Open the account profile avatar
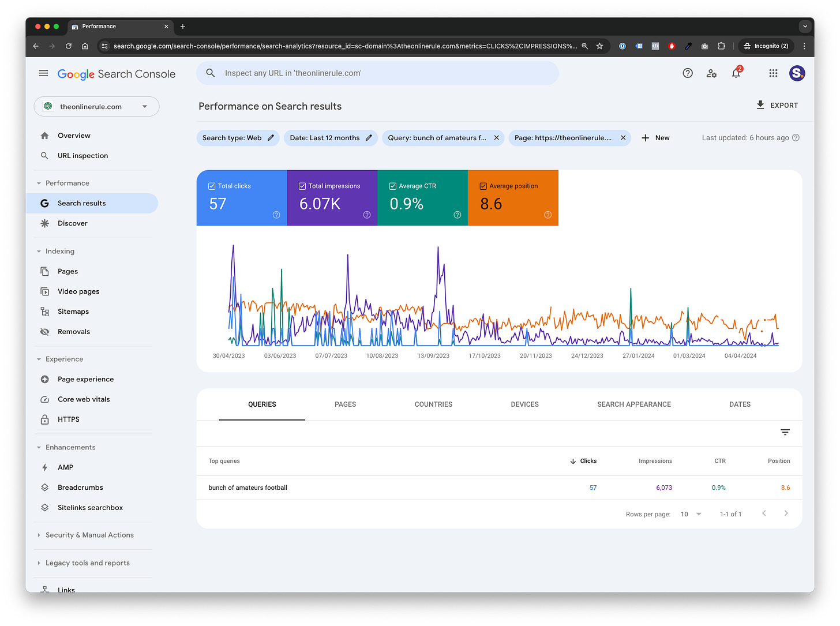 [797, 73]
